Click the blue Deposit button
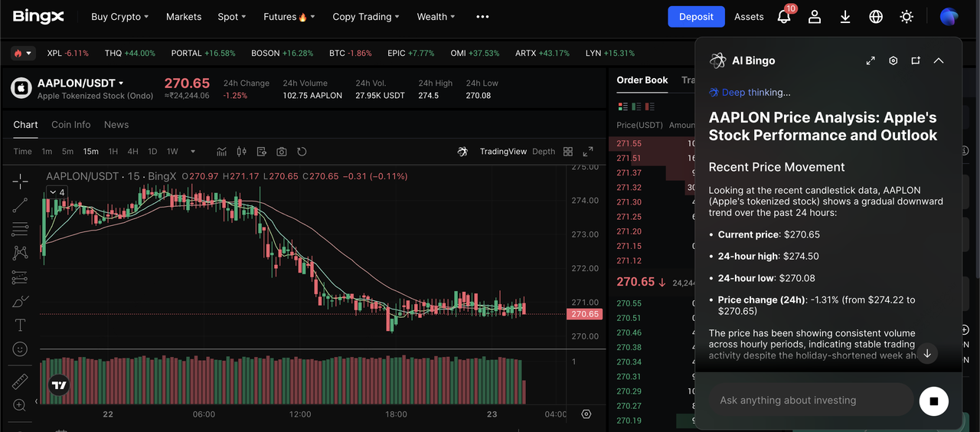980x432 pixels. click(696, 17)
